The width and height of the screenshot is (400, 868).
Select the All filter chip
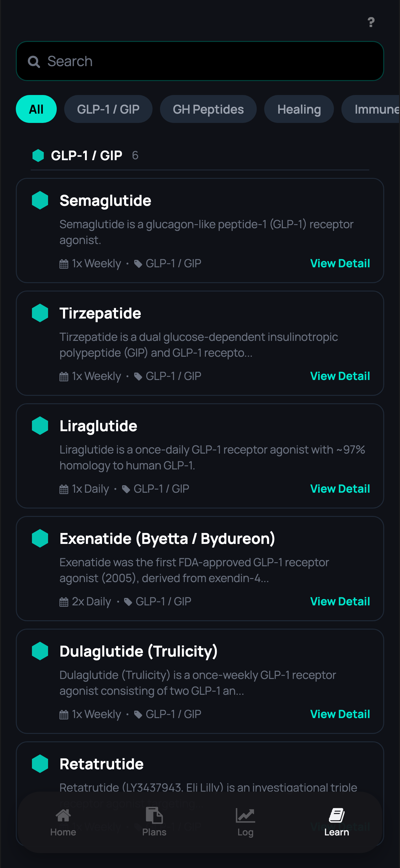pos(36,109)
